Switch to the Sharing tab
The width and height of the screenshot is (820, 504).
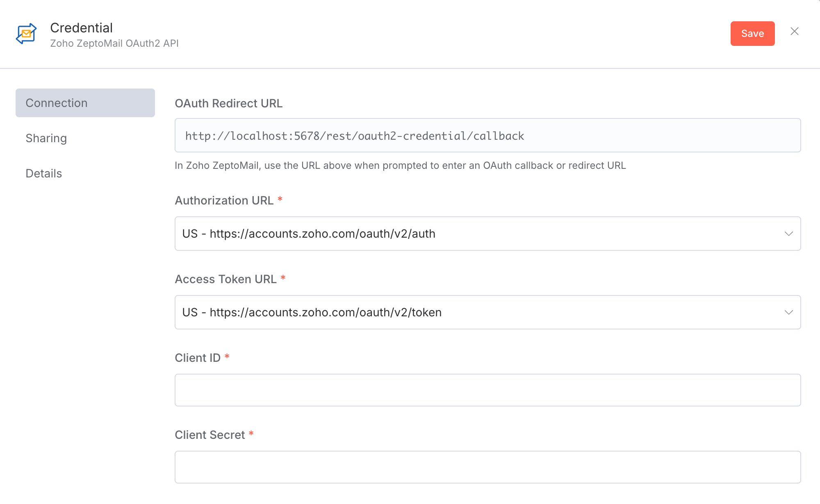click(46, 138)
